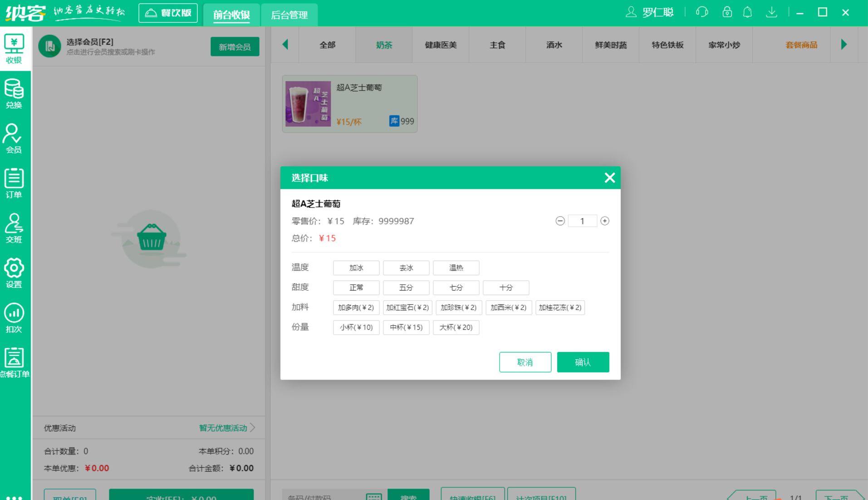Select 大杯(¥20) cup size
Viewport: 868px width, 500px height.
456,327
